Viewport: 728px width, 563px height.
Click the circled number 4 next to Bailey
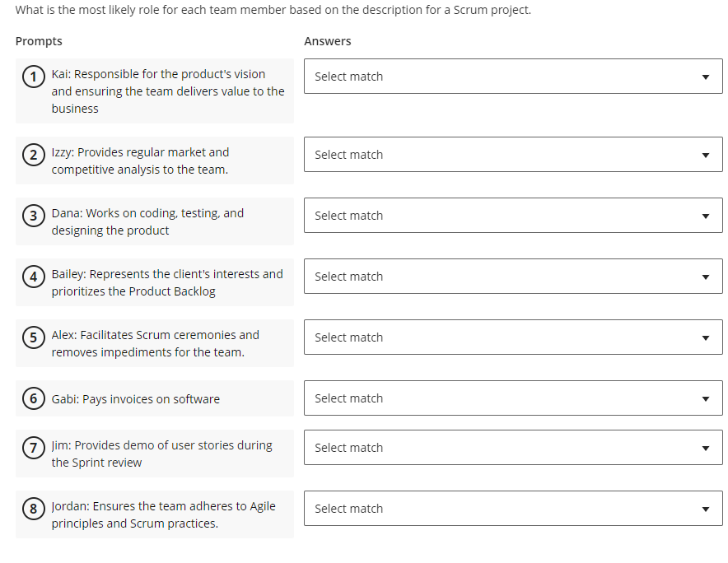point(33,277)
